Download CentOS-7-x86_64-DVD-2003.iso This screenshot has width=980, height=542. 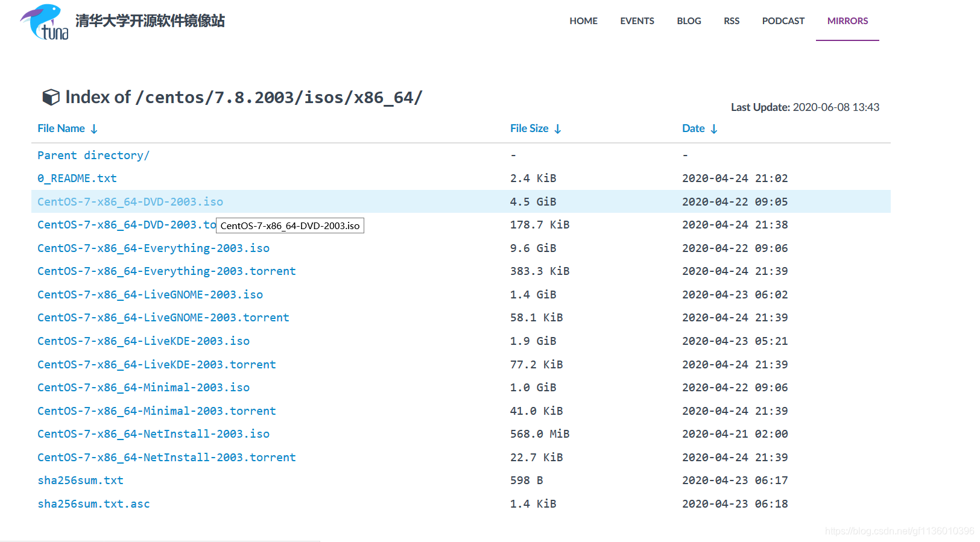coord(130,201)
